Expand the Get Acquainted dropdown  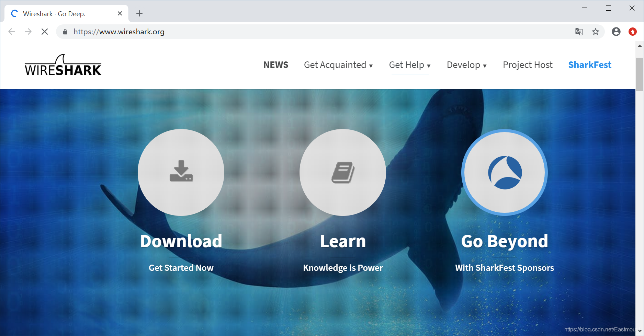pyautogui.click(x=338, y=65)
